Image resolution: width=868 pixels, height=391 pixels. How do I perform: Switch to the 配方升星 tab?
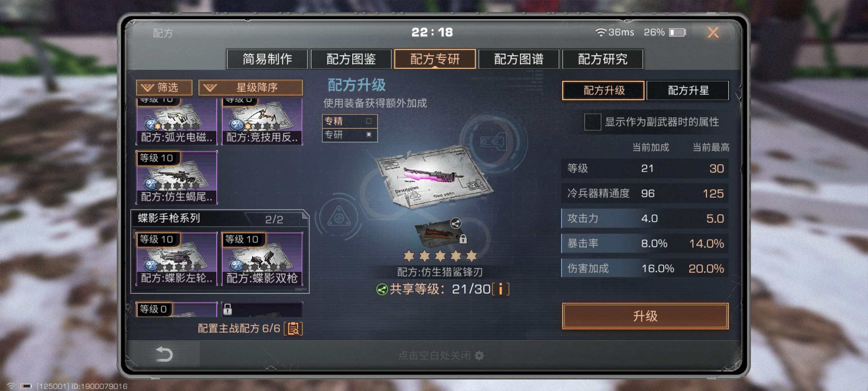pos(688,90)
